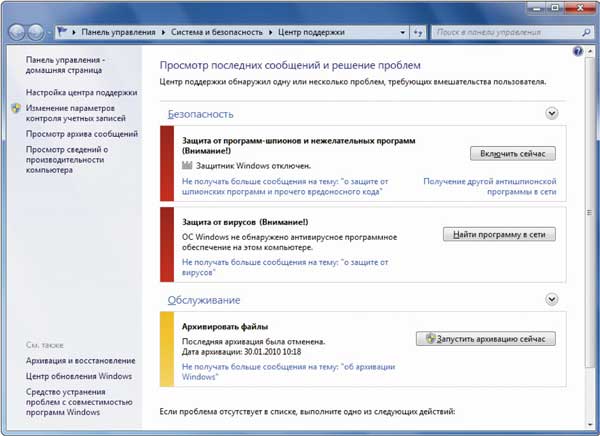
Task: Click Найти программу в сети button
Action: [499, 234]
